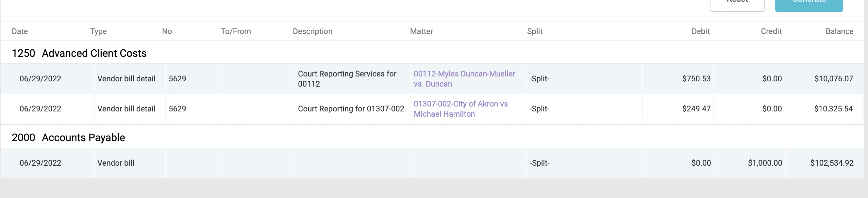This screenshot has width=868, height=198.
Task: Click the Matter column header
Action: [421, 31]
